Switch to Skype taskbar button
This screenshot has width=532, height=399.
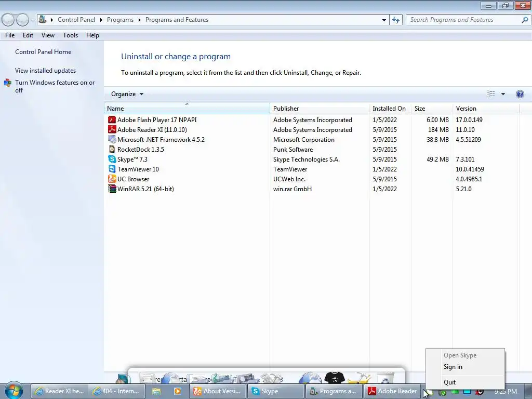coord(275,391)
